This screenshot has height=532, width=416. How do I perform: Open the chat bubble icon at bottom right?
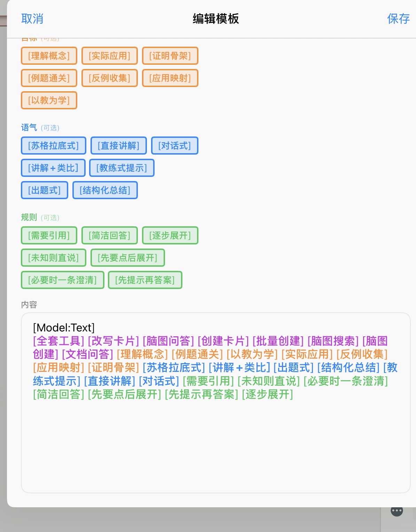(397, 511)
